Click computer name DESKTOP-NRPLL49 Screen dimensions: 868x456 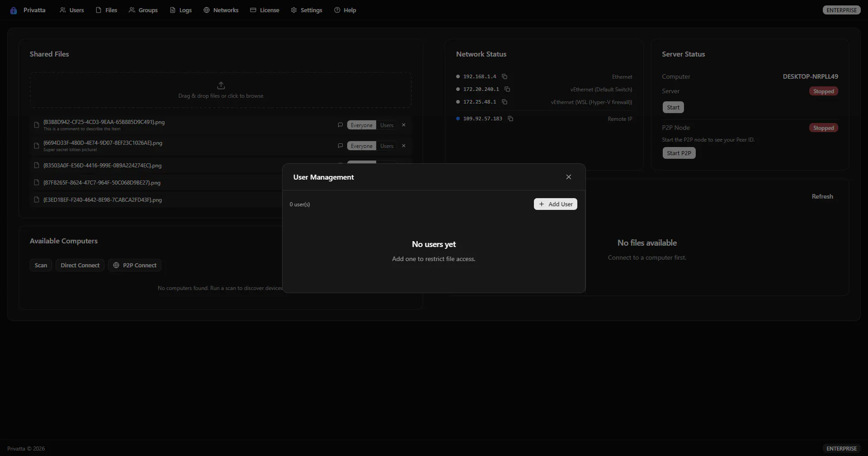pos(811,76)
